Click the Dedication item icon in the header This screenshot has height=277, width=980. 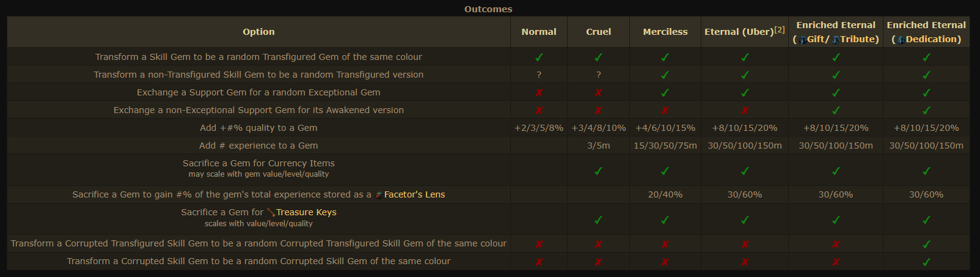click(x=901, y=40)
